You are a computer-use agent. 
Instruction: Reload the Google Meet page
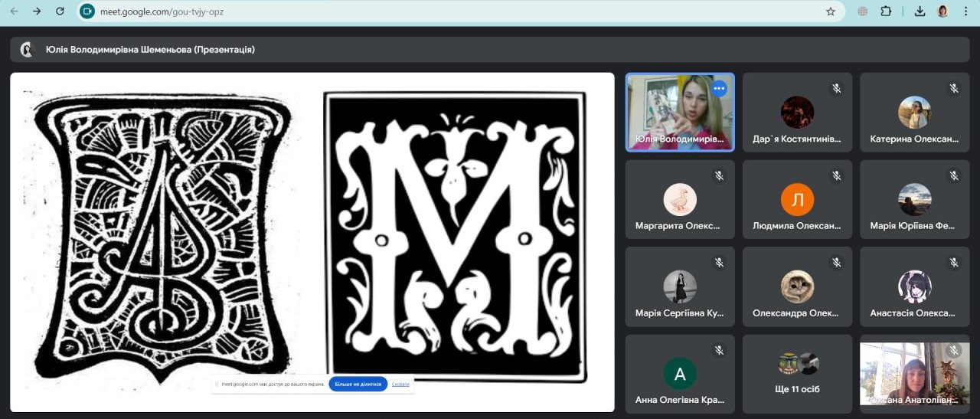point(60,11)
